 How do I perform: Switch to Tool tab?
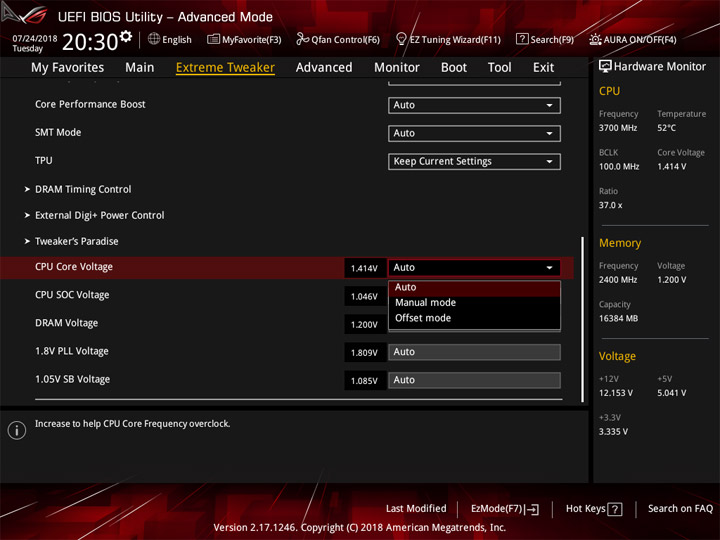(500, 68)
